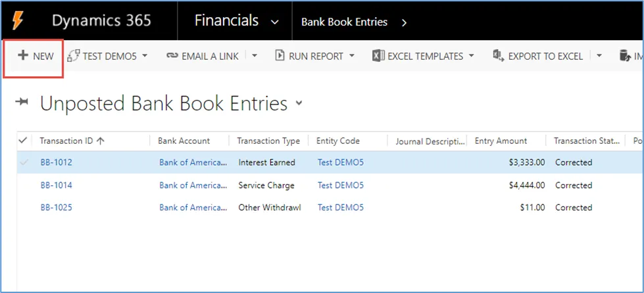
Task: Open Bank of America link in BB-1012 row
Action: tap(193, 162)
